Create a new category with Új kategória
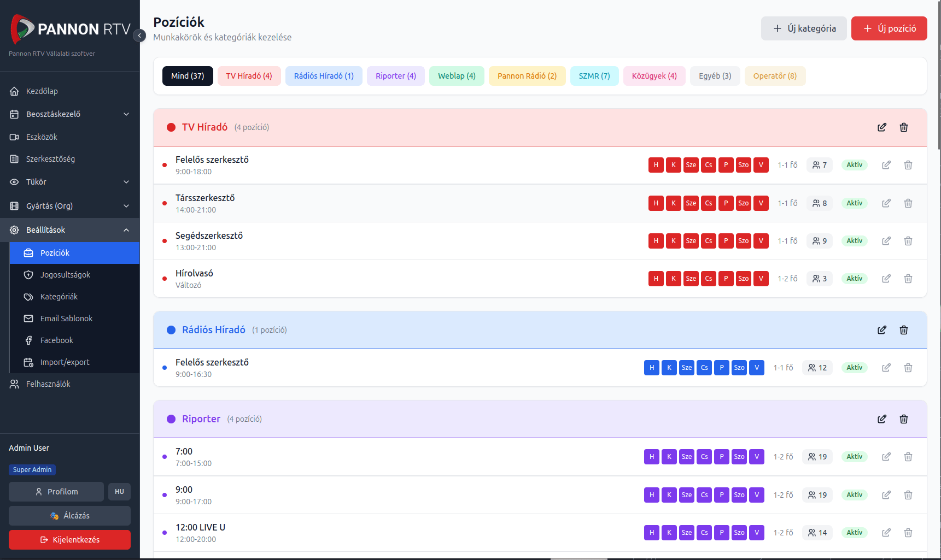The width and height of the screenshot is (941, 560). coord(804,28)
